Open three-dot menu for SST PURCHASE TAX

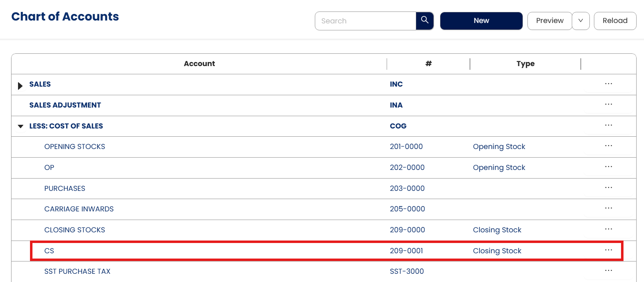click(x=608, y=271)
